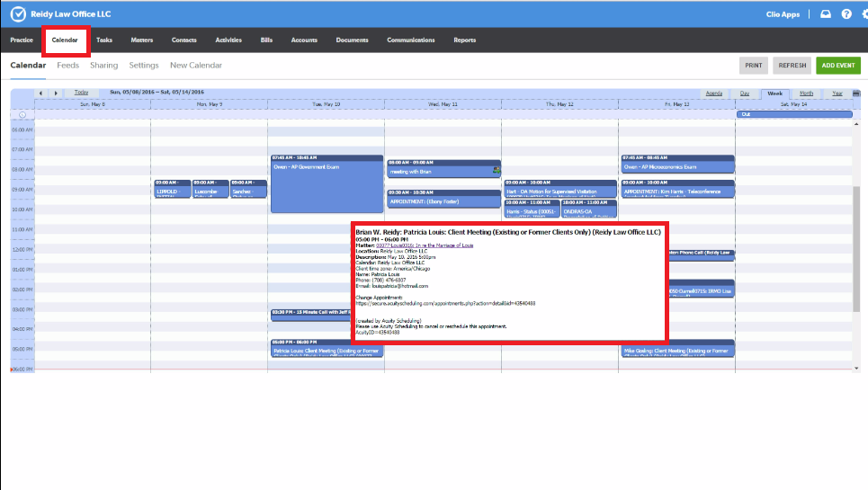The height and width of the screenshot is (490, 868).
Task: Open the Matters menu
Action: 141,40
